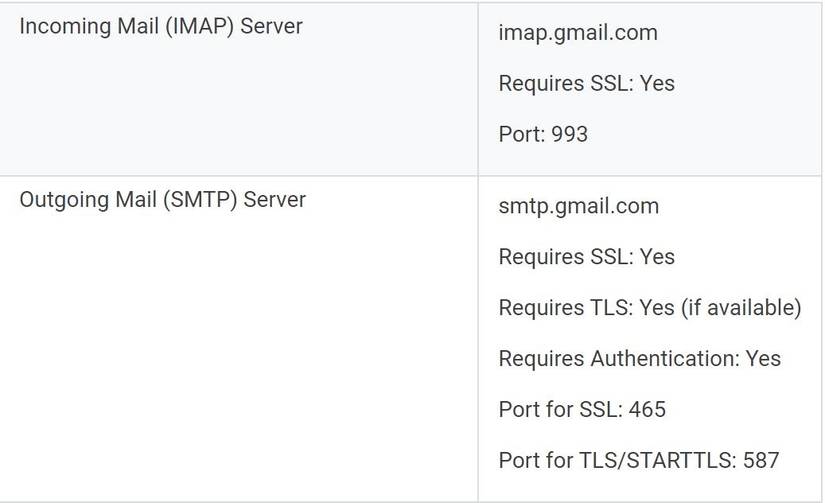Click the Incoming Mail (IMAP) Server label

point(161,26)
